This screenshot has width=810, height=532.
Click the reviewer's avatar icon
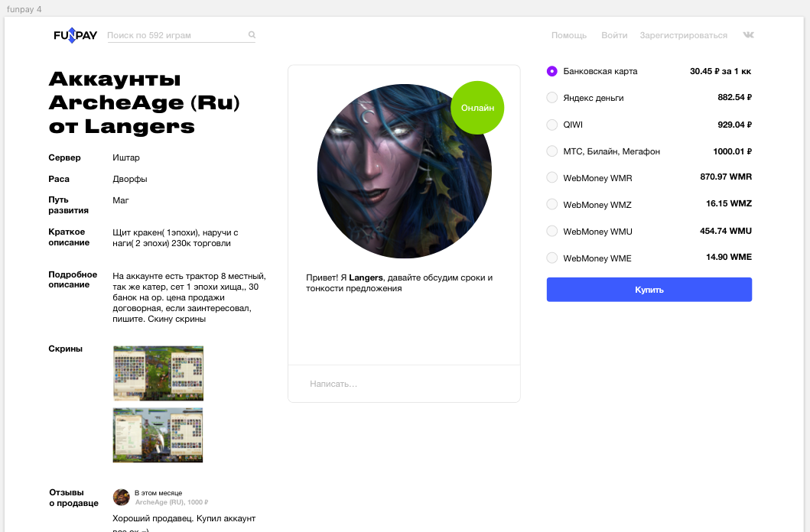[x=122, y=498]
